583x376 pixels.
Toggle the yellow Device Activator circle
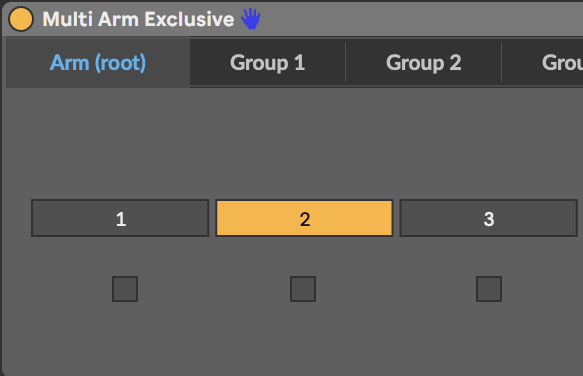pos(21,19)
